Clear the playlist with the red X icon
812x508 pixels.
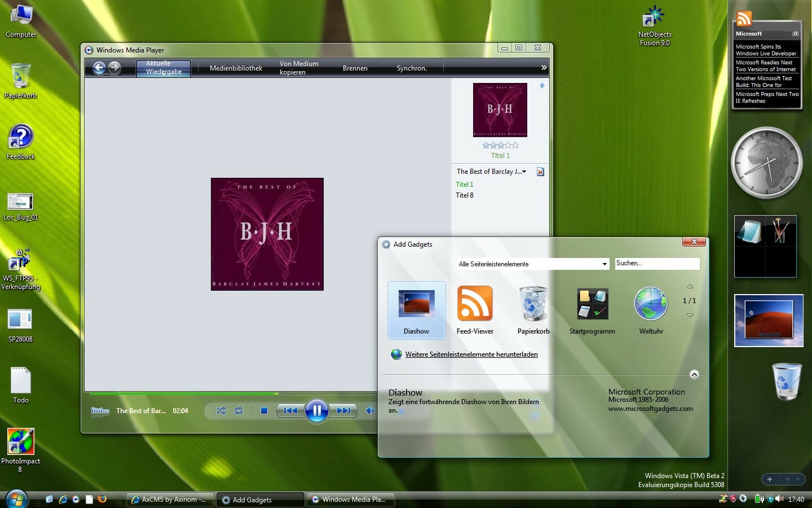pos(540,172)
